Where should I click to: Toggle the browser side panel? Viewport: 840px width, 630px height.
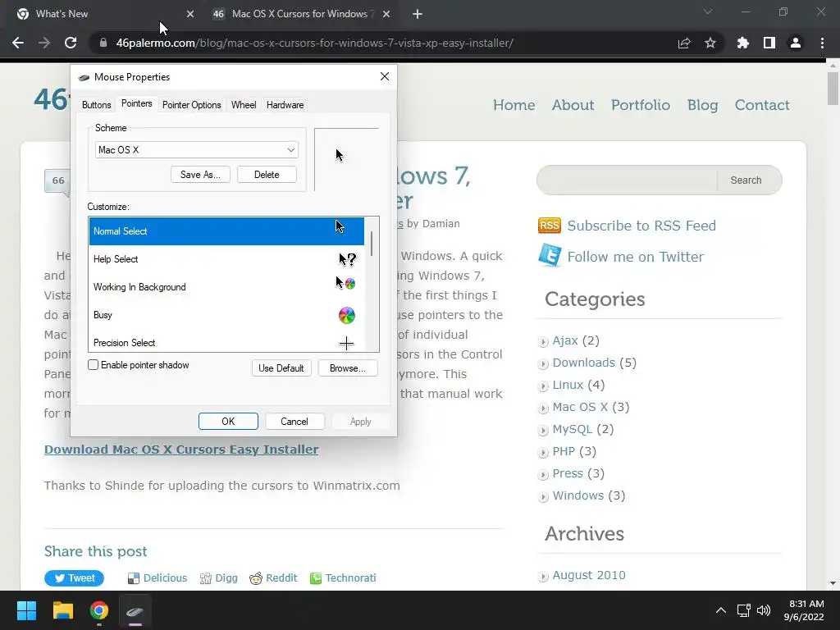tap(769, 43)
